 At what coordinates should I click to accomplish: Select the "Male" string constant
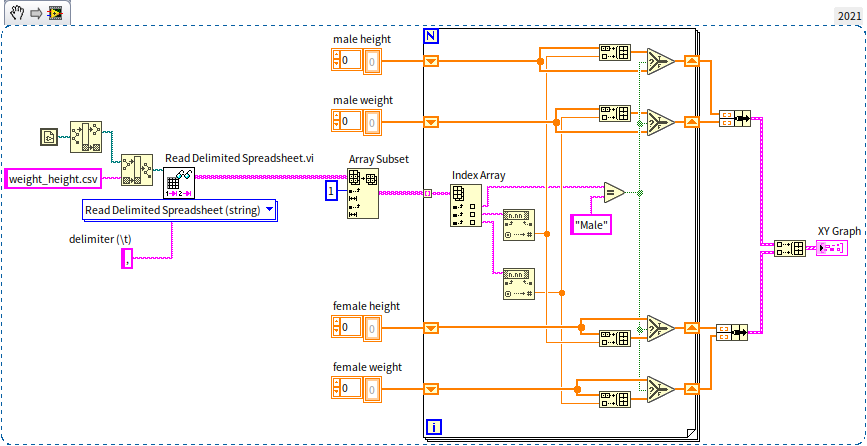(x=591, y=226)
